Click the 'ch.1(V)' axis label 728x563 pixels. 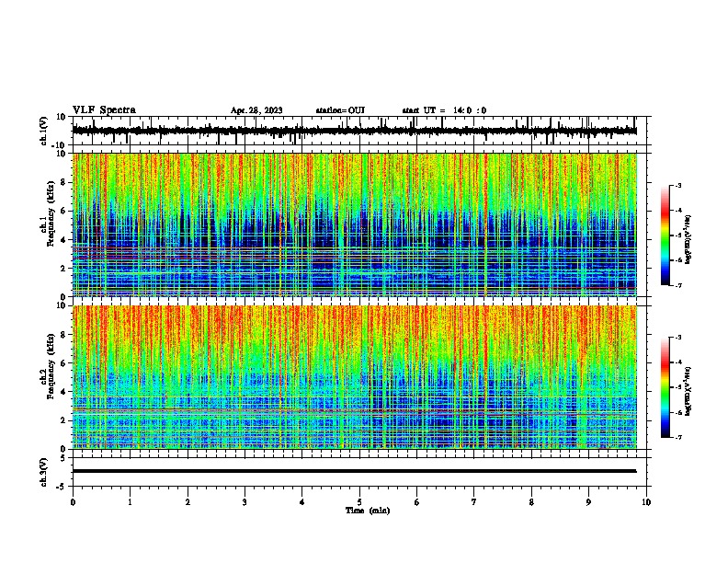pyautogui.click(x=44, y=131)
